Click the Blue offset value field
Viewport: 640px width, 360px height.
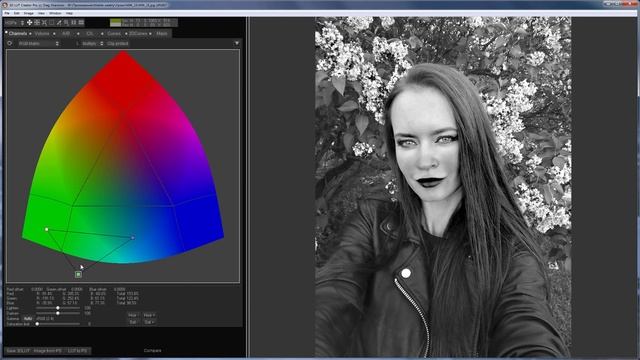click(x=120, y=289)
